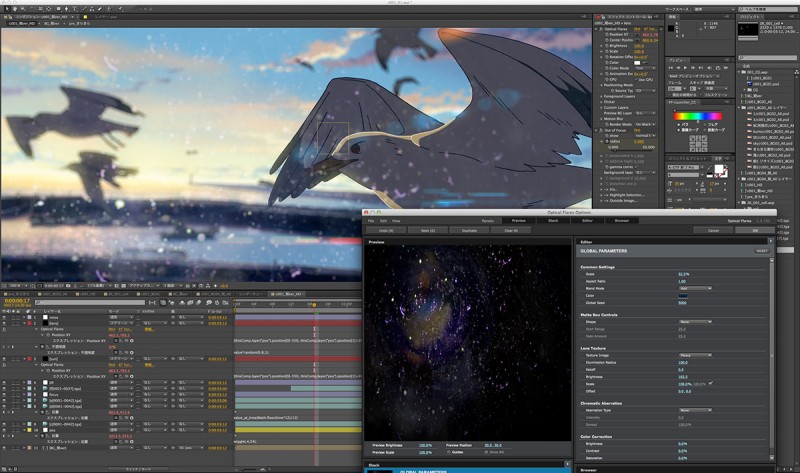Screen dimensions: 800x473
Task: Click the Duplicate button
Action: click(469, 230)
